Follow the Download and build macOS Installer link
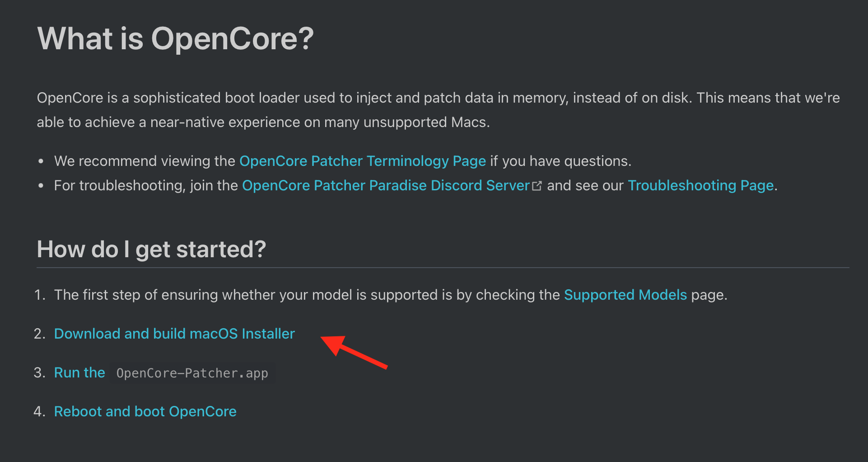The image size is (868, 462). 174,334
